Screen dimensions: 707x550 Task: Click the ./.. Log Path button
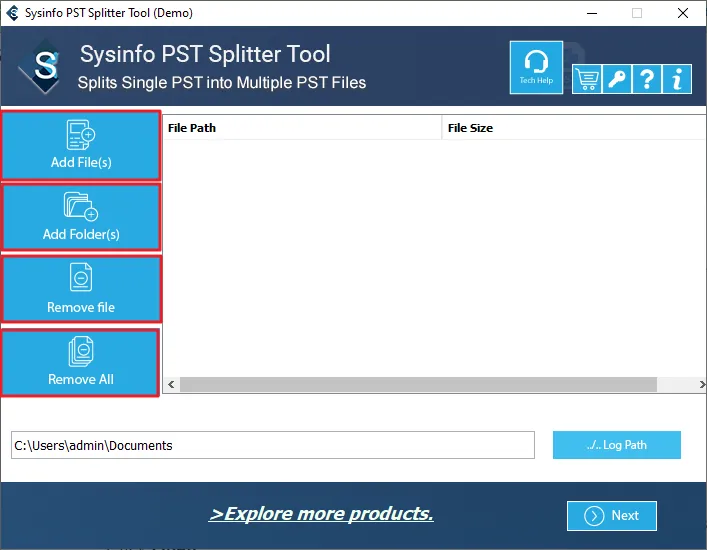[x=617, y=445]
